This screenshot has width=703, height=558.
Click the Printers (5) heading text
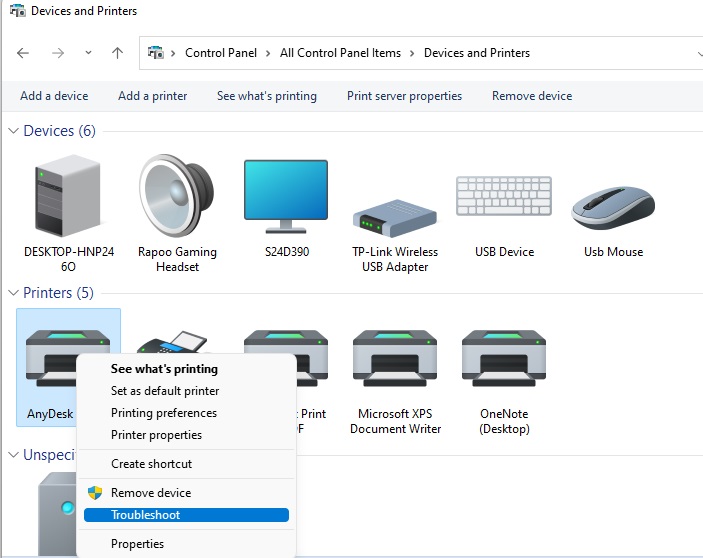(x=58, y=293)
